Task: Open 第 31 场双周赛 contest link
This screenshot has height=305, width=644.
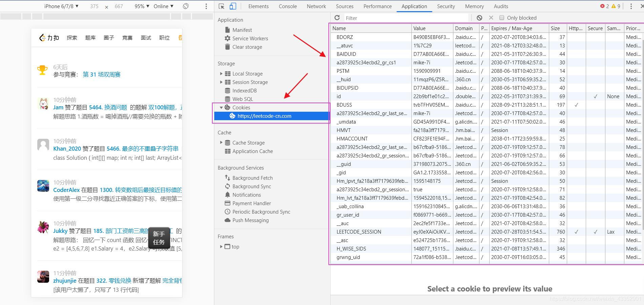Action: coord(102,74)
